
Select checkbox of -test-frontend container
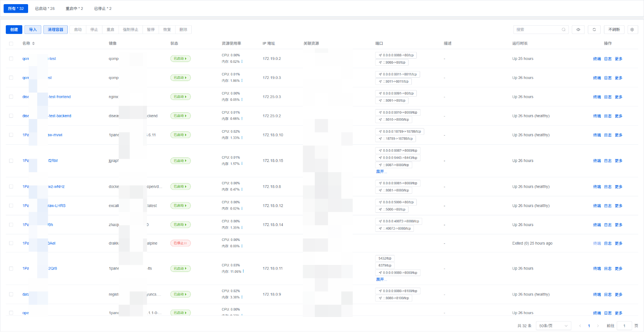click(11, 97)
